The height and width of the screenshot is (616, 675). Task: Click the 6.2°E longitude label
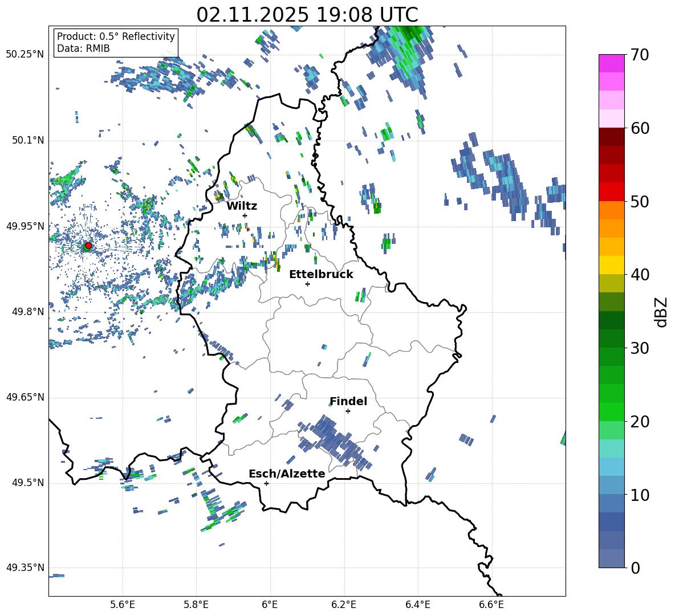point(344,605)
